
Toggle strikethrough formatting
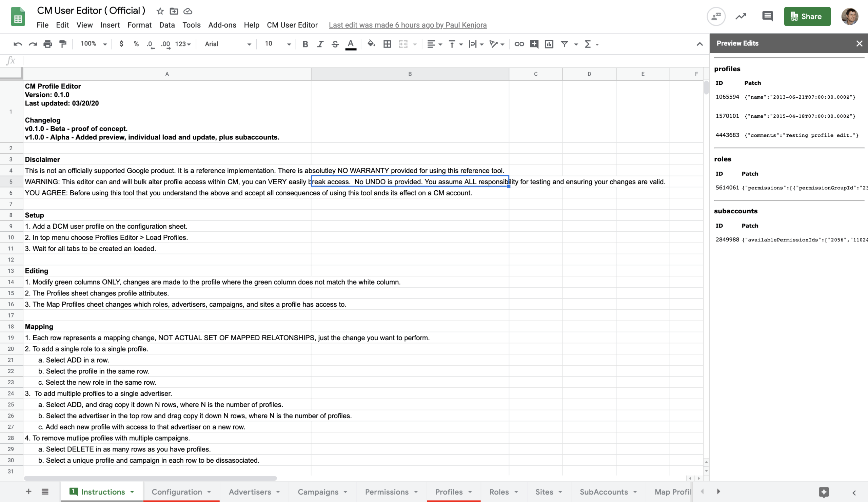click(x=335, y=44)
